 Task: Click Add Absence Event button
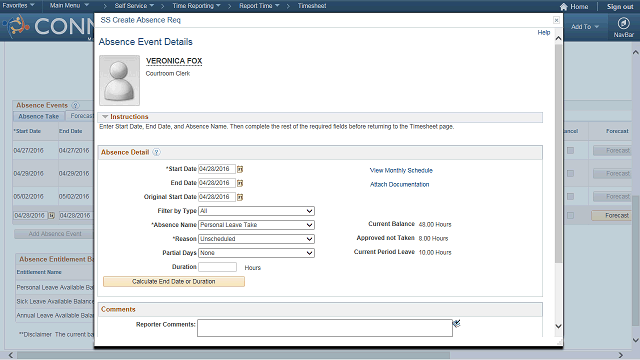click(x=55, y=234)
